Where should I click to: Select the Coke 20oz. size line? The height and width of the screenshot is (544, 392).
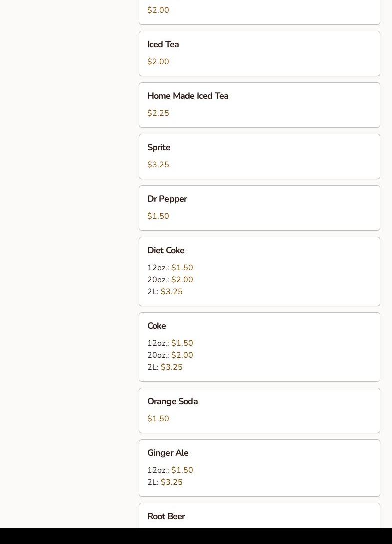pyautogui.click(x=170, y=355)
